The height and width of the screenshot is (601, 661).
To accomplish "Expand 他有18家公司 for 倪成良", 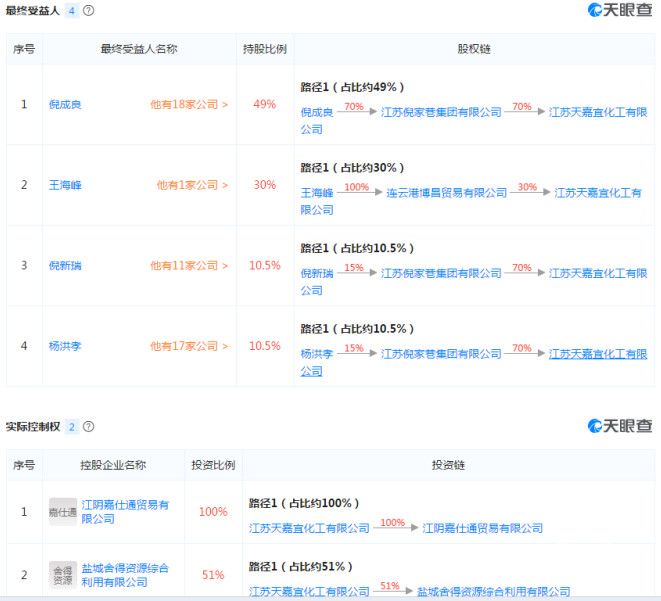I will coord(189,104).
